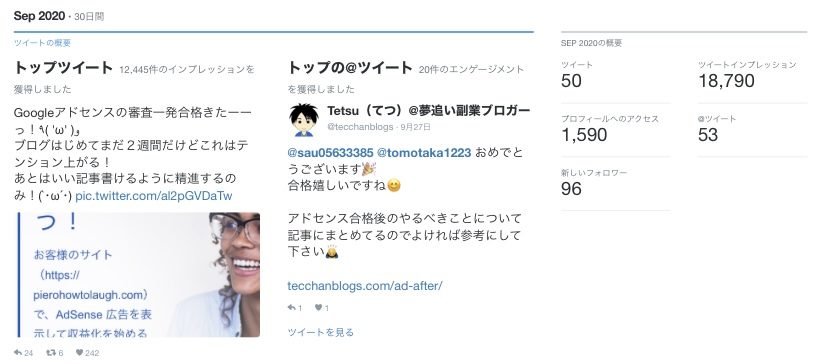
Task: Click the retweet icon under the top tweet
Action: point(52,352)
